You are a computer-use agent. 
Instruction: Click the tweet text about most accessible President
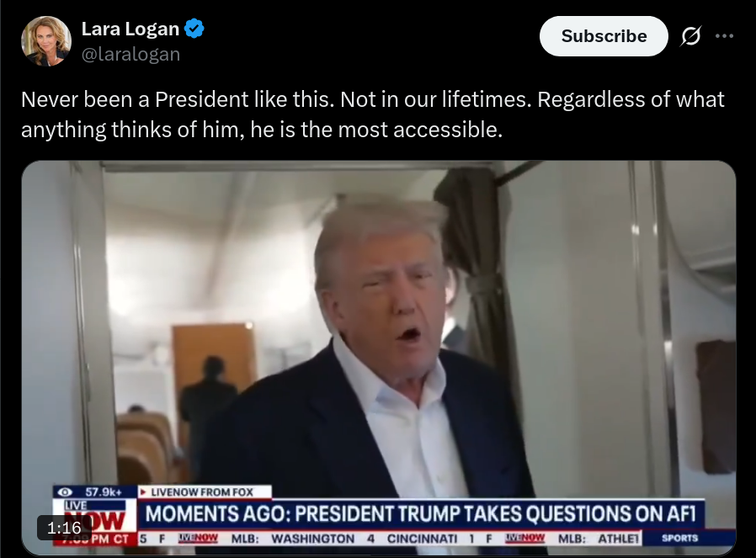372,114
